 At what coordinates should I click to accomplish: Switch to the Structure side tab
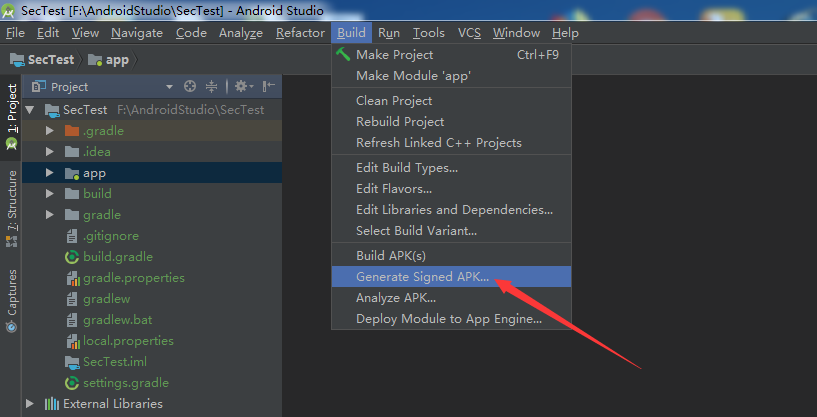click(12, 201)
